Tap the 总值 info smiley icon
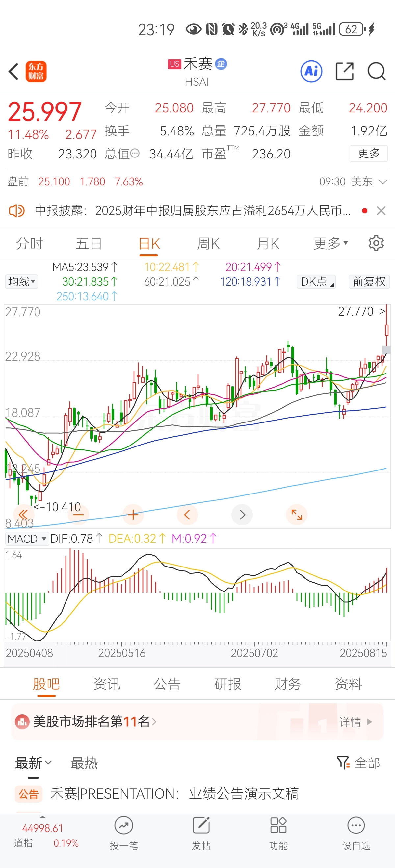This screenshot has width=395, height=868. tap(135, 154)
